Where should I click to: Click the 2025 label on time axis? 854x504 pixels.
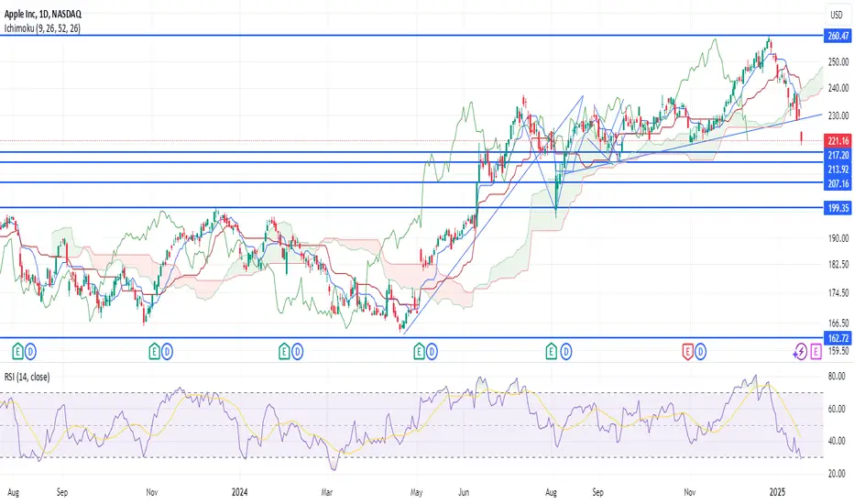[x=777, y=492]
